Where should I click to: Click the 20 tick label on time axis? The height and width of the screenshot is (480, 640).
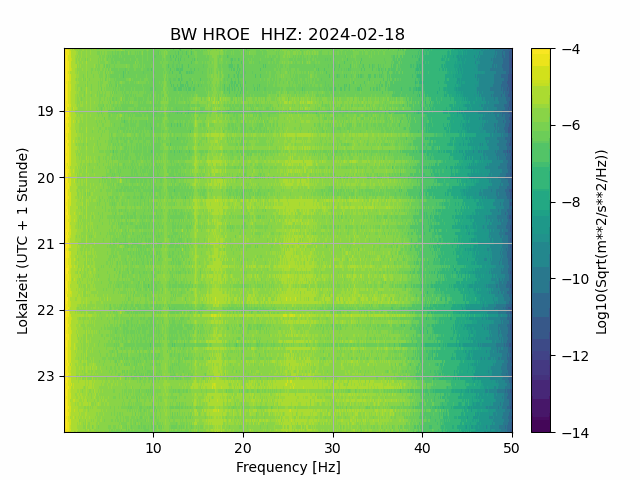[45, 178]
